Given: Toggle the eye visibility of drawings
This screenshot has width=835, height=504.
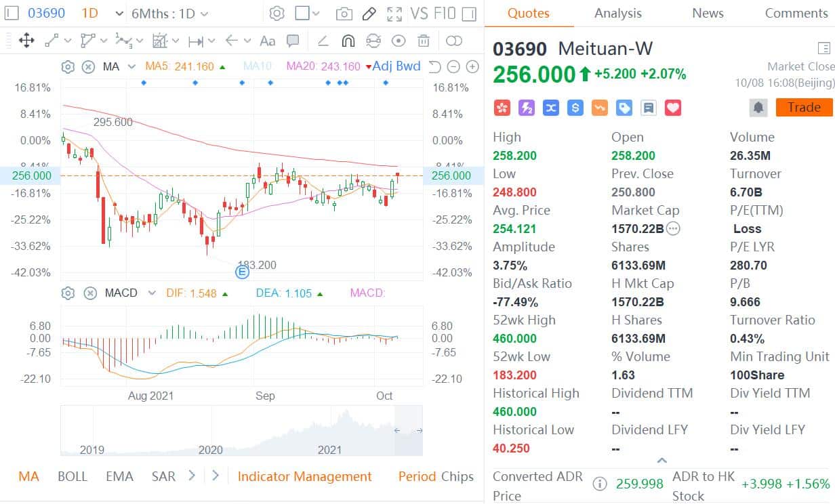Looking at the screenshot, I should 399,41.
